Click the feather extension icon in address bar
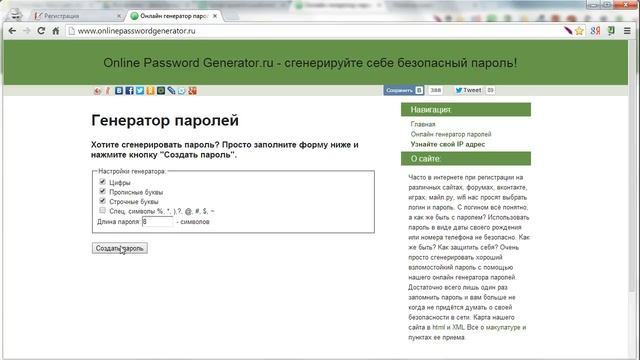The height and width of the screenshot is (360, 640). click(568, 30)
